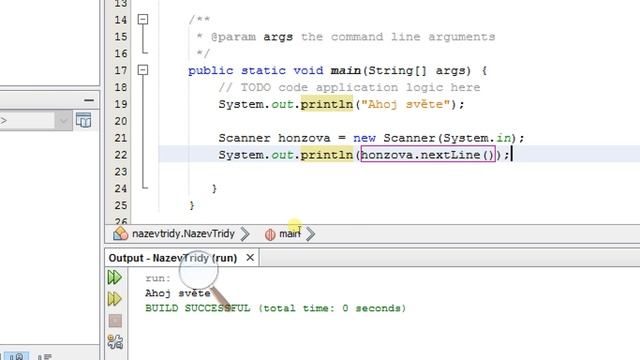Click the println call on line 22
The height and width of the screenshot is (360, 640).
pyautogui.click(x=327, y=155)
